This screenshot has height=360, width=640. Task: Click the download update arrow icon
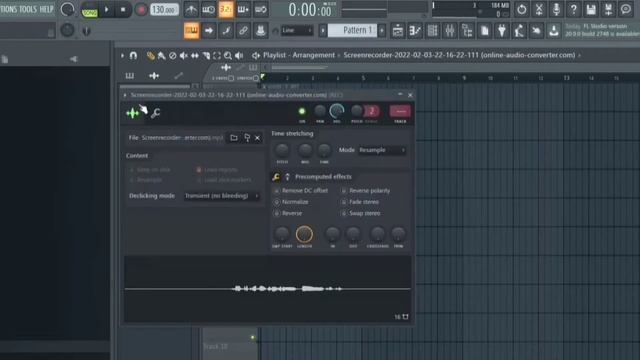coord(553,31)
